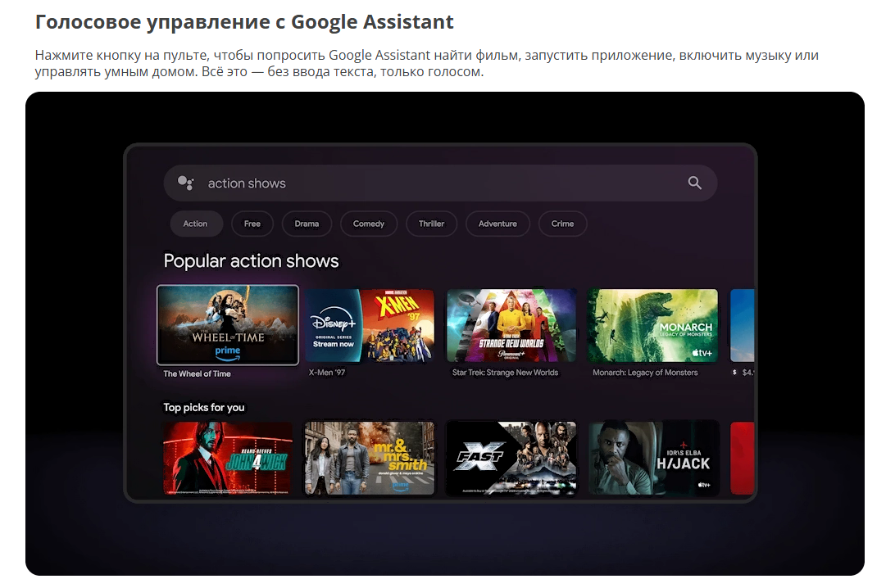Click the search magnifier icon

coord(694,183)
